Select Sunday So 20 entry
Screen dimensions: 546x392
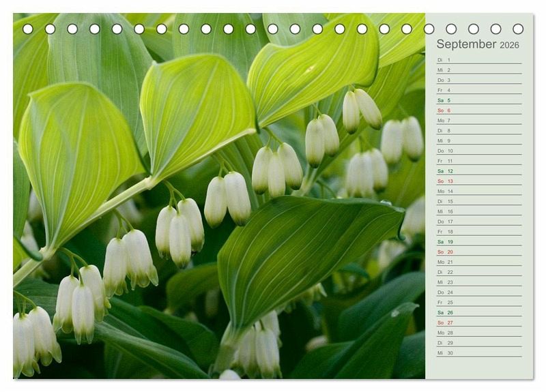478,252
